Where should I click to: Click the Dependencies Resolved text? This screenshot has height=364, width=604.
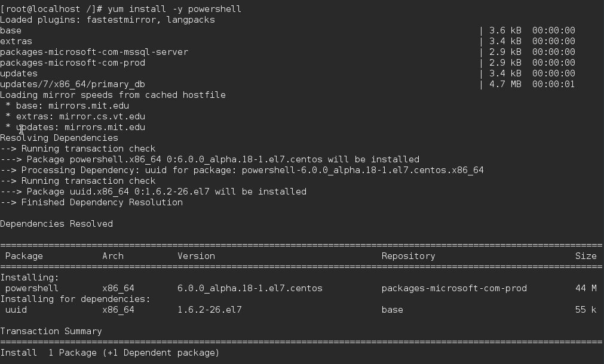tap(56, 224)
